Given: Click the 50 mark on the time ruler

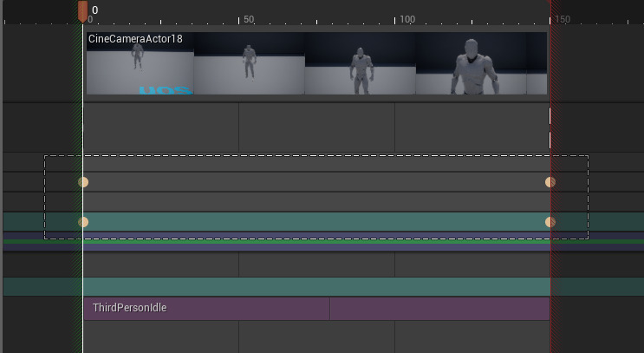Looking at the screenshot, I should (x=248, y=19).
